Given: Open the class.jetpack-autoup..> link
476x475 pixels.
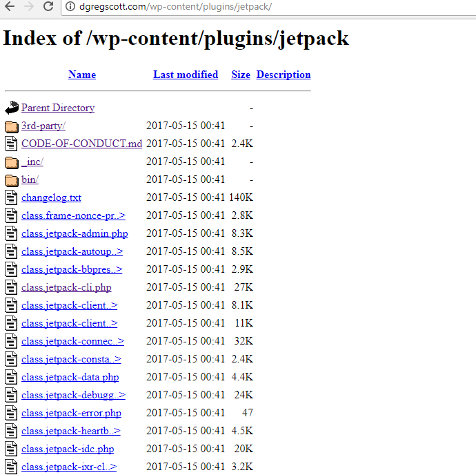Looking at the screenshot, I should [72, 251].
